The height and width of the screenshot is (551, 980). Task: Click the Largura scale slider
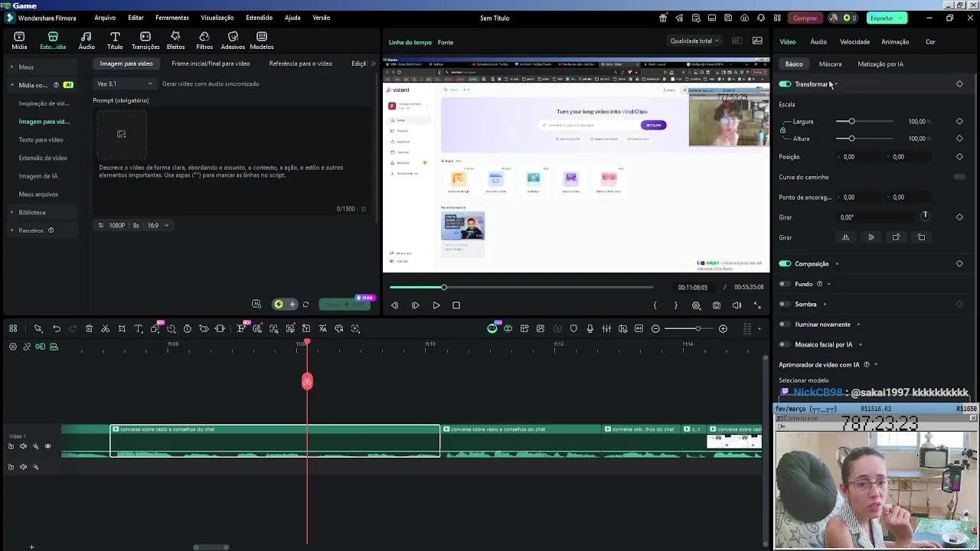[x=864, y=122]
